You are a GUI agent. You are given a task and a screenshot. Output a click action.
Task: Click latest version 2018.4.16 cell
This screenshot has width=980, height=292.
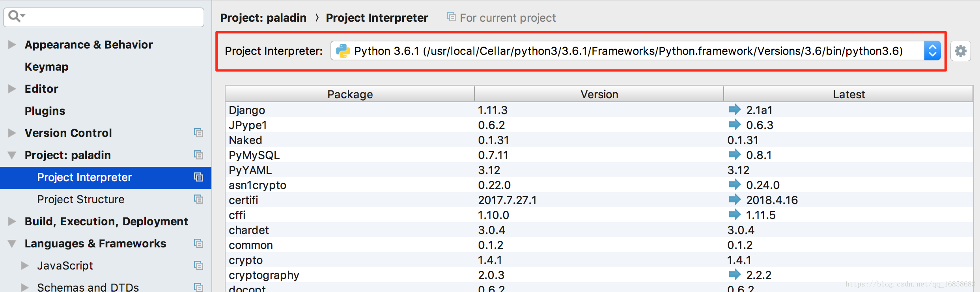coord(772,200)
